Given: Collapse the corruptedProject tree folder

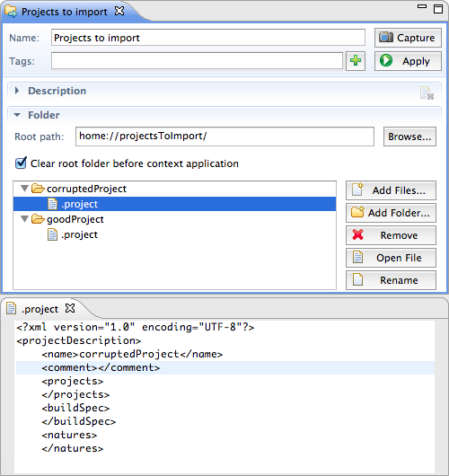Looking at the screenshot, I should (x=24, y=189).
